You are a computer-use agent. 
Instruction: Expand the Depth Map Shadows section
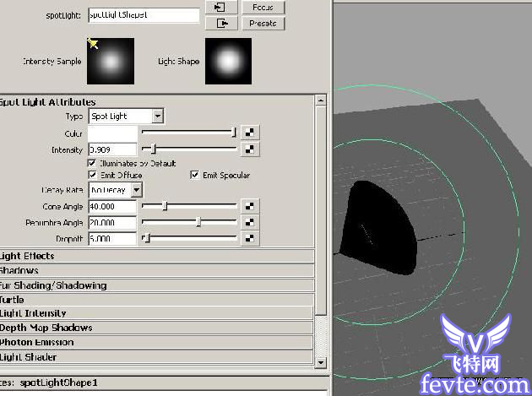[46, 328]
